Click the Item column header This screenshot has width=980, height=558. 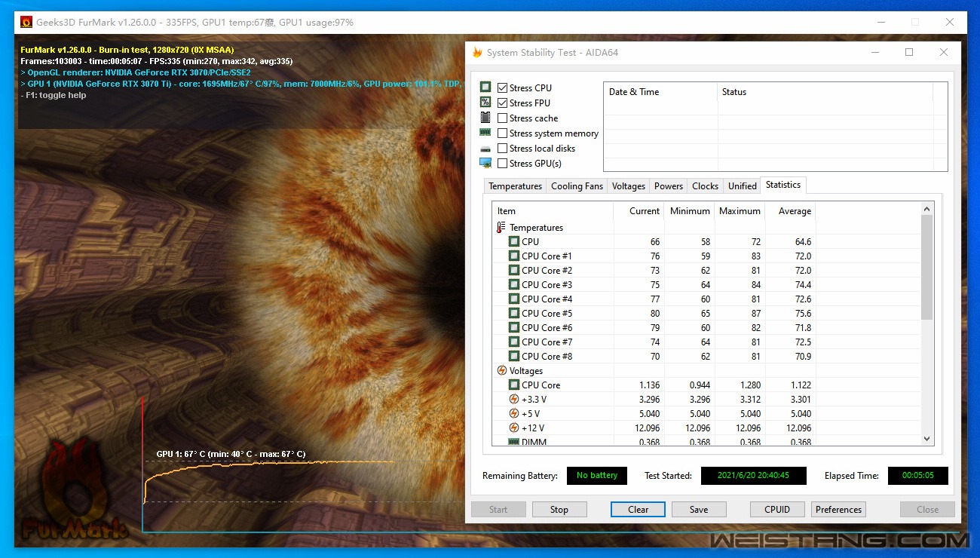coord(553,211)
